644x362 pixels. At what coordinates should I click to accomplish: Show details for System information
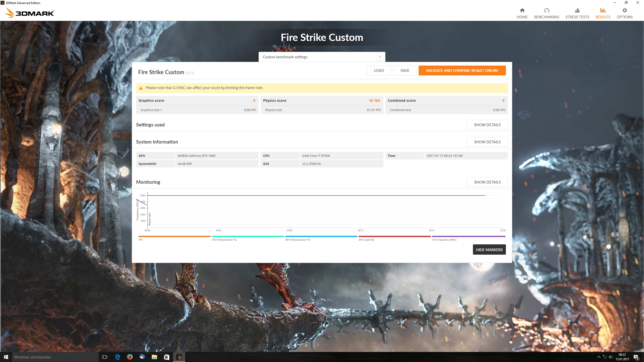coord(487,142)
